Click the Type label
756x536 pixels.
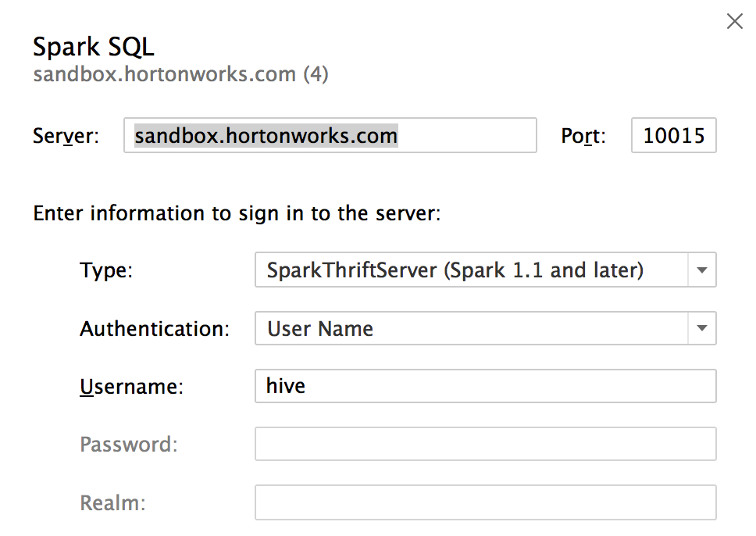[x=106, y=271]
